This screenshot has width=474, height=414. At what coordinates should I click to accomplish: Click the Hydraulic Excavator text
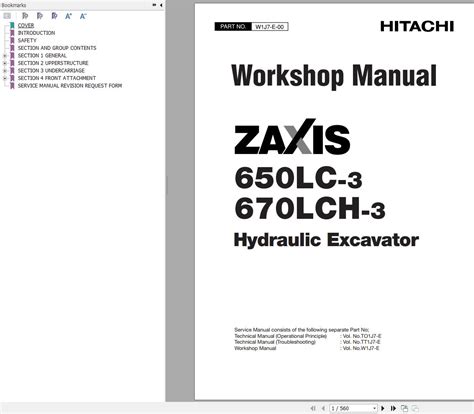326,240
